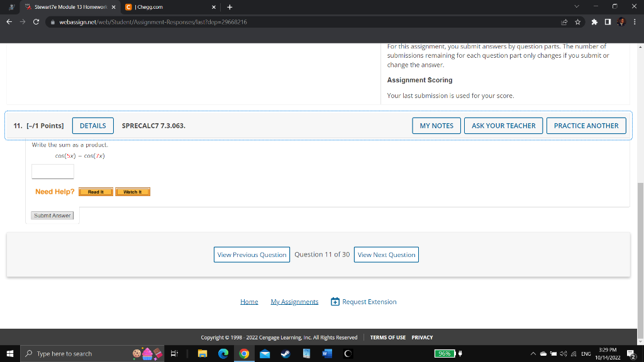Open Microsoft Word from the taskbar

pos(327,353)
